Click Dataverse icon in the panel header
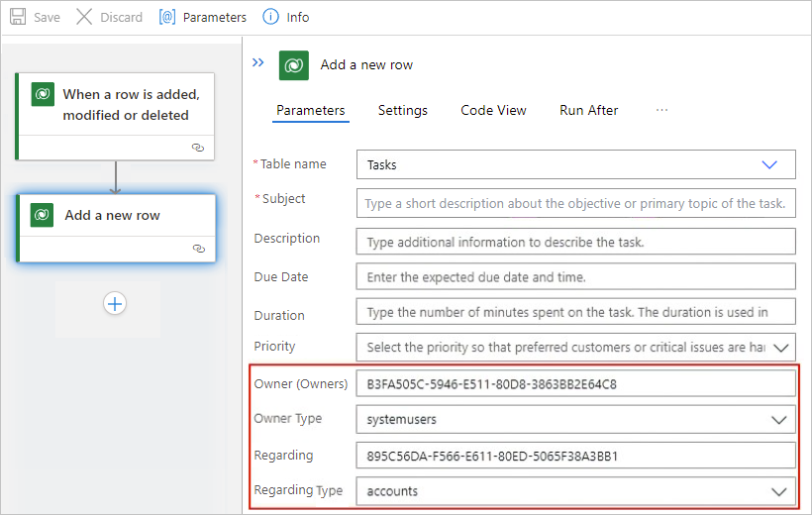Viewport: 812px width, 515px height. [294, 65]
